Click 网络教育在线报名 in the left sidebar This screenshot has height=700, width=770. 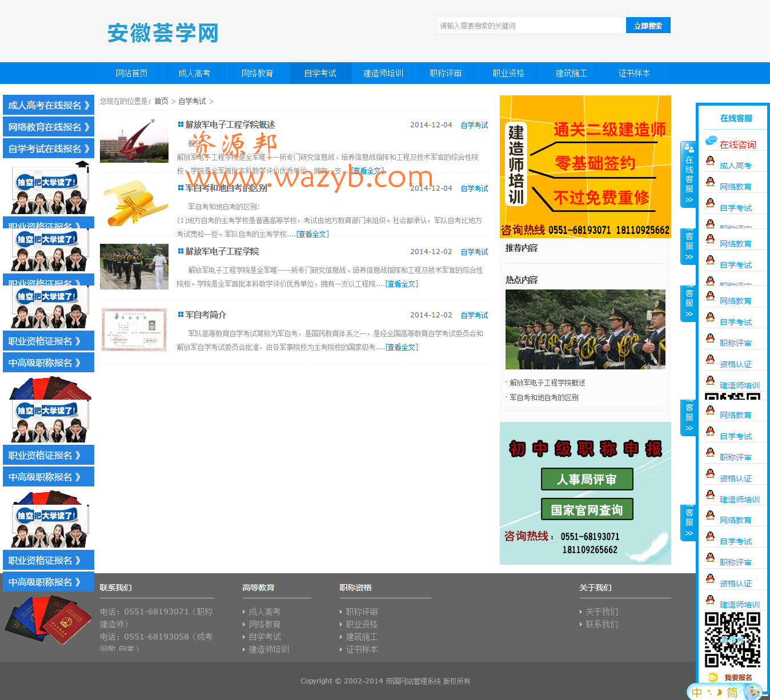(49, 127)
